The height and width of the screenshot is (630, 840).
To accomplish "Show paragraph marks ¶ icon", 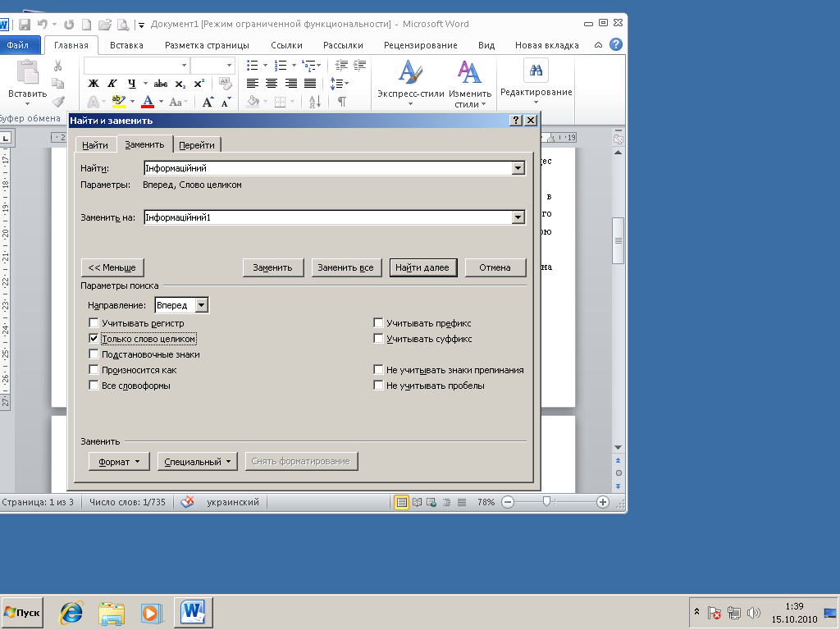I will 342,101.
